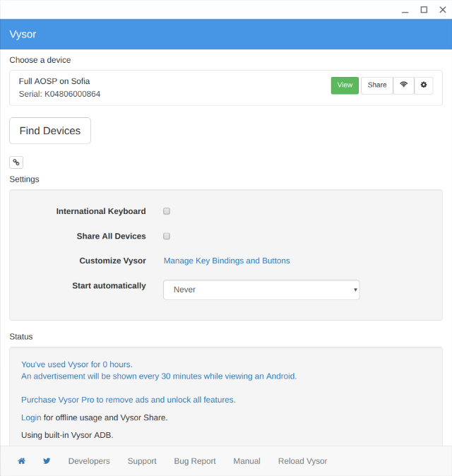The height and width of the screenshot is (476, 452).
Task: Open device settings gear icon
Action: pos(424,85)
